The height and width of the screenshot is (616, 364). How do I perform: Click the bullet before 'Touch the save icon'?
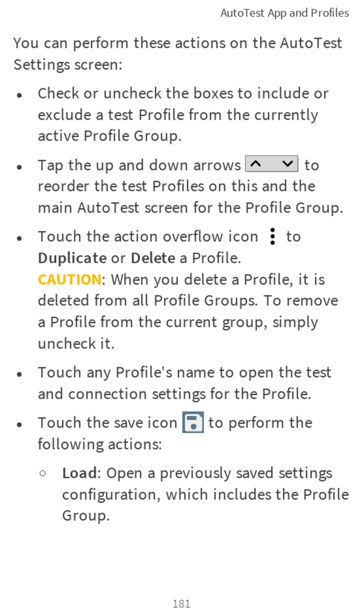pos(20,424)
